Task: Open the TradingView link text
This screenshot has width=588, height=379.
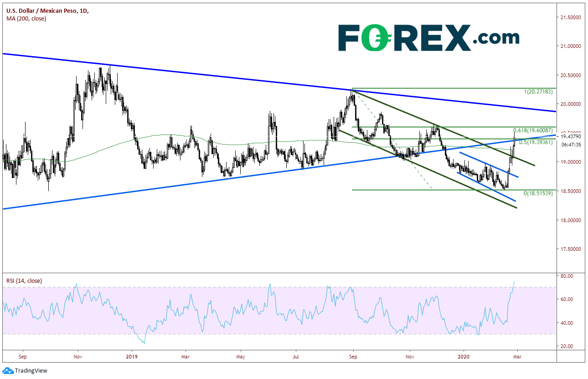Action: tap(31, 371)
